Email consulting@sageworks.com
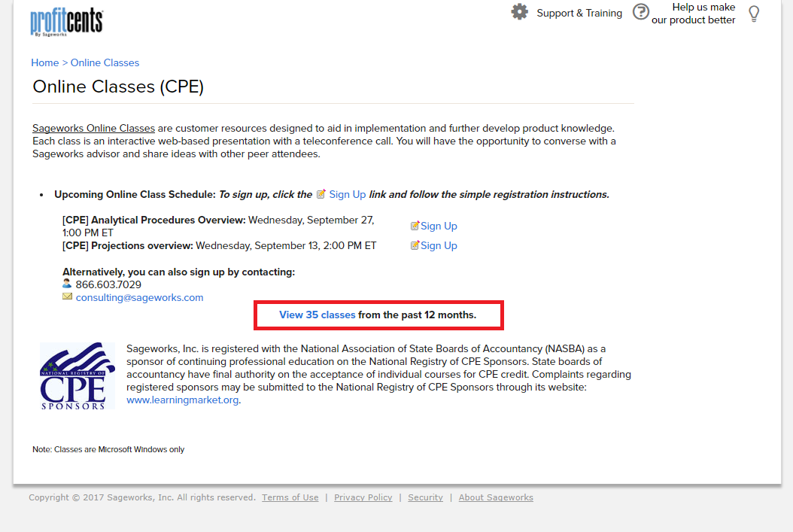793x532 pixels. click(x=140, y=298)
